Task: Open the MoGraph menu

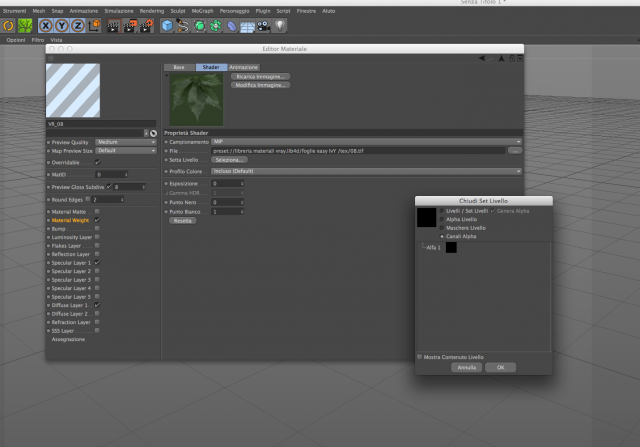Action: (202, 11)
